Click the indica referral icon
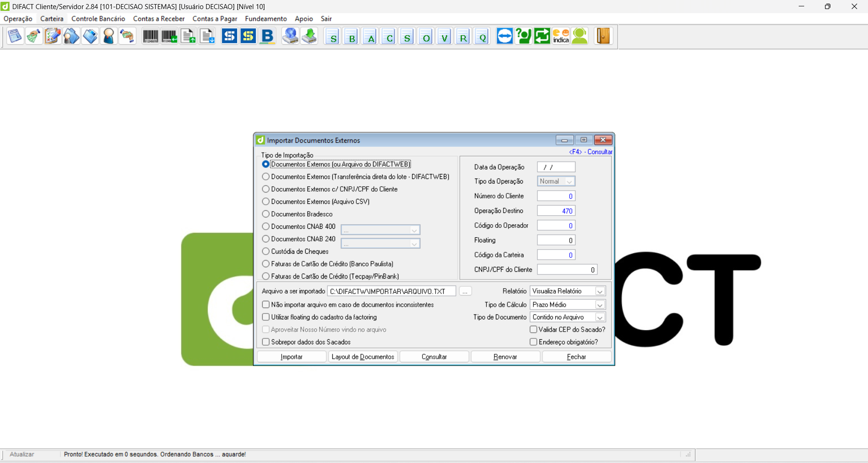868x463 pixels. (561, 36)
